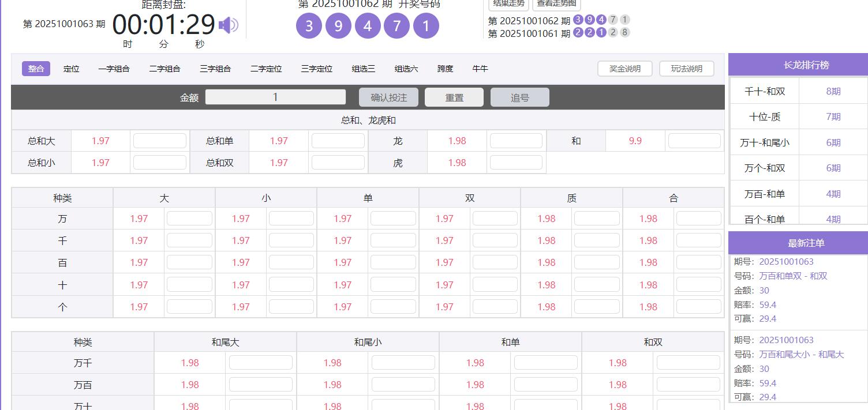The width and height of the screenshot is (868, 410).
Task: Click the bet input beside 总和大 odds
Action: pyautogui.click(x=160, y=140)
